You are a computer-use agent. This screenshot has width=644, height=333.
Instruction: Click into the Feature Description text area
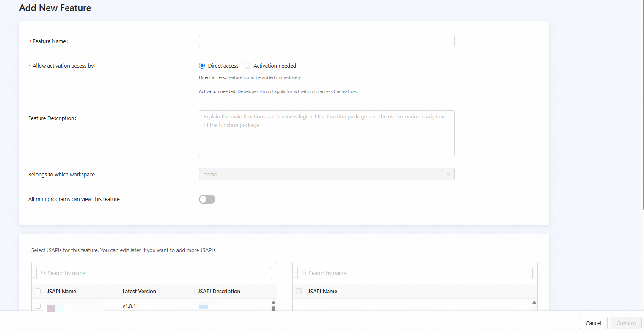(x=327, y=133)
